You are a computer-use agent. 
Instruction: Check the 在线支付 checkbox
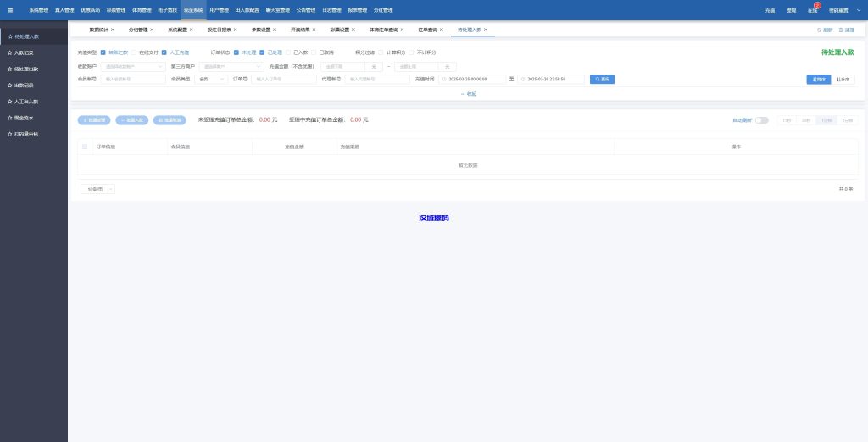pyautogui.click(x=134, y=52)
